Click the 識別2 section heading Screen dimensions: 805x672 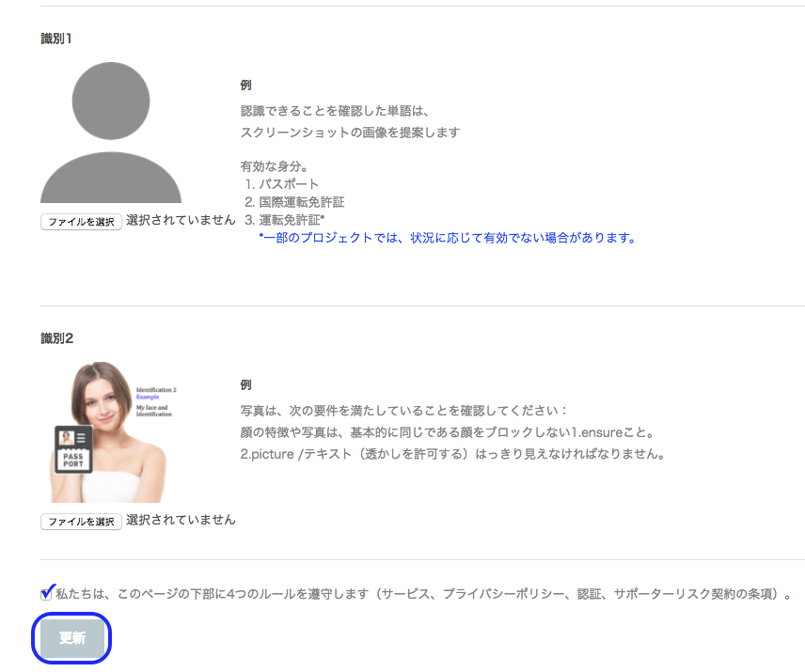click(x=57, y=338)
